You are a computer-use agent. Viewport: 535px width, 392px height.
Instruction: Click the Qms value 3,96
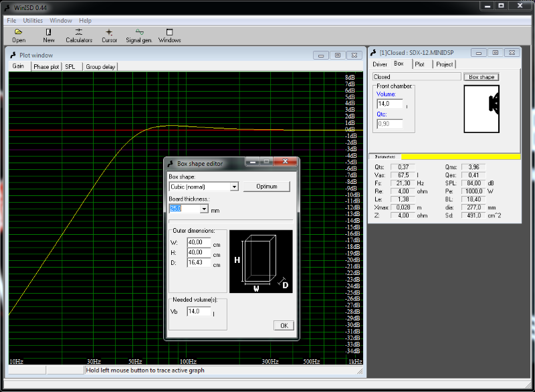(x=473, y=167)
